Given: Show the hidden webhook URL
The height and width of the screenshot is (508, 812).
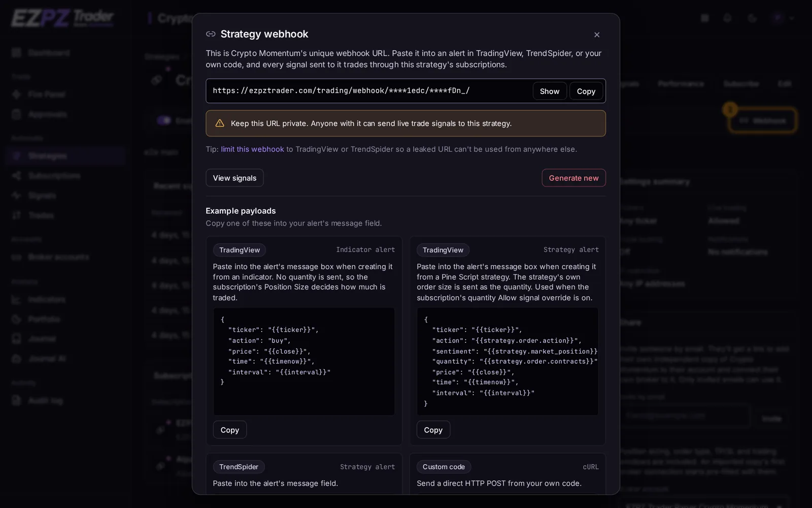Looking at the screenshot, I should pyautogui.click(x=550, y=91).
